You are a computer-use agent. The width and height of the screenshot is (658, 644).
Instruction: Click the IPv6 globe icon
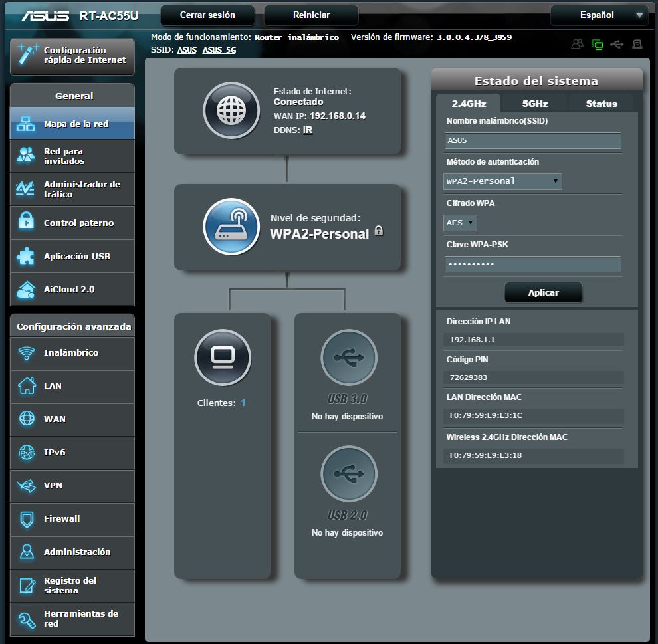(x=27, y=453)
